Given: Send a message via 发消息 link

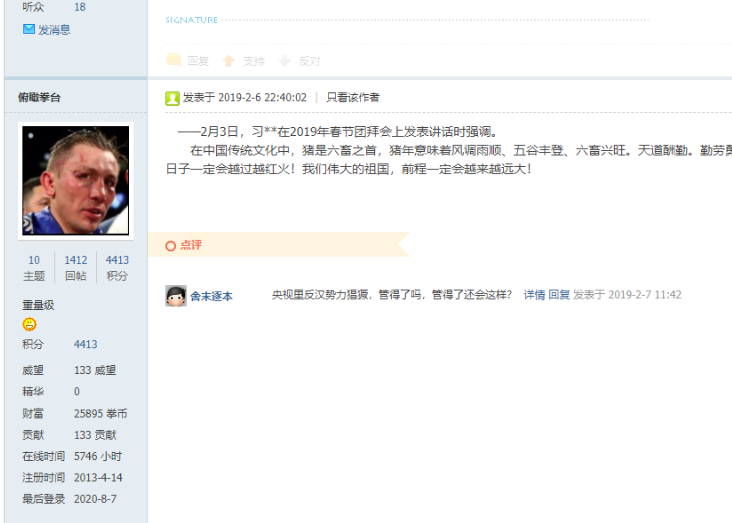Looking at the screenshot, I should pos(54,30).
